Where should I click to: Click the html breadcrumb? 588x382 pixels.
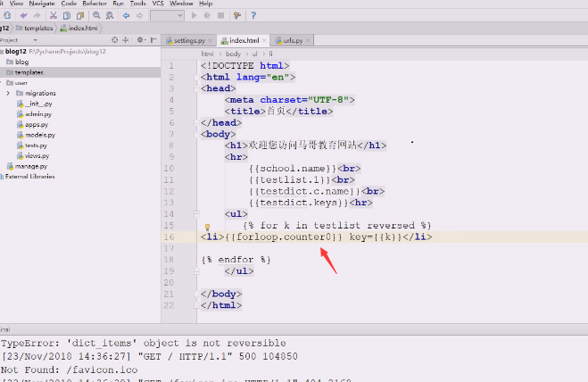coord(207,54)
